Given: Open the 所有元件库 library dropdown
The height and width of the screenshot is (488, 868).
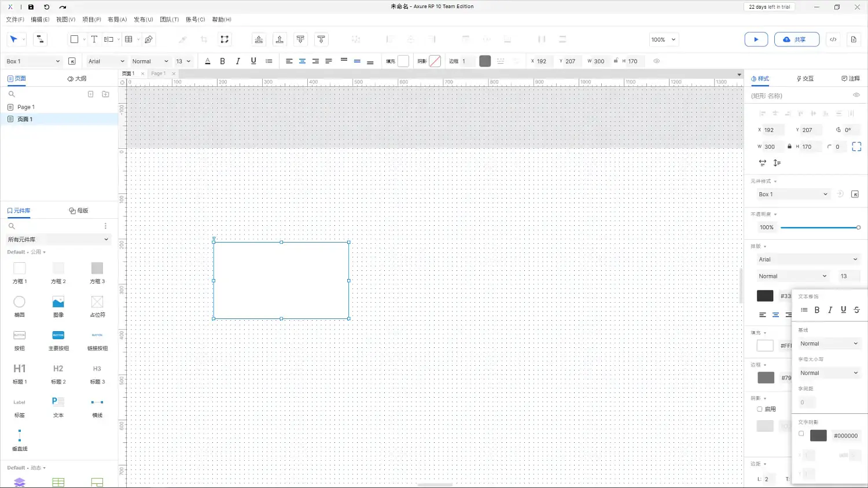Looking at the screenshot, I should tap(58, 240).
